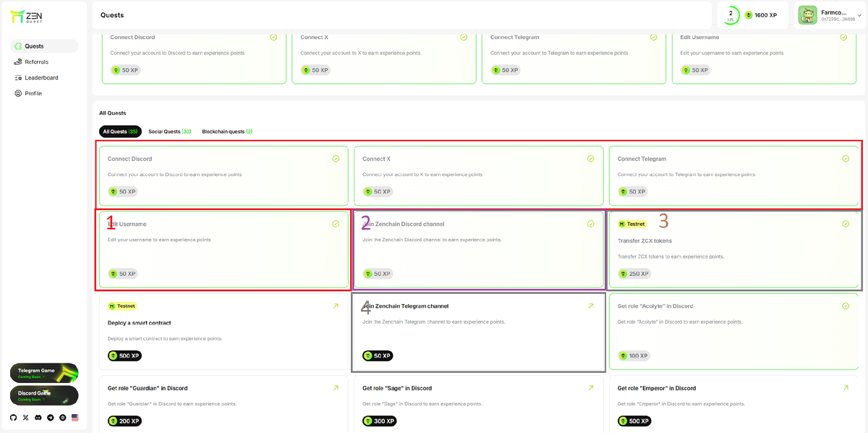868x433 pixels.
Task: Open arrow icon on Guardian role quest
Action: (x=336, y=388)
